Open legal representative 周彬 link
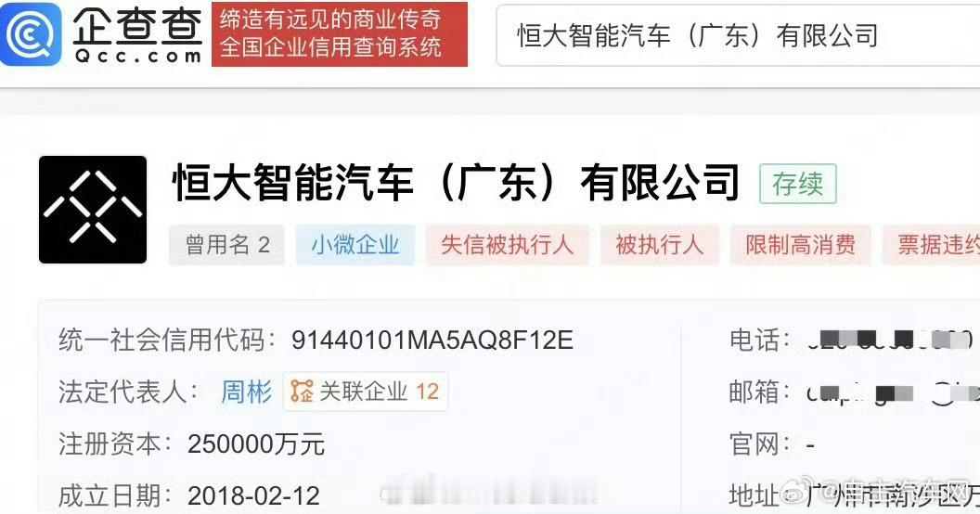980x514 pixels. pos(246,392)
